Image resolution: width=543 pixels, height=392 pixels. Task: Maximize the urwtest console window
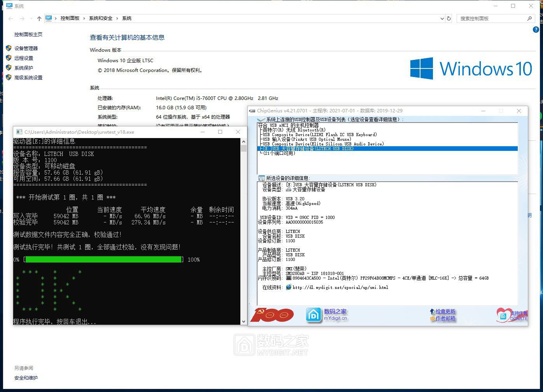tap(220, 132)
